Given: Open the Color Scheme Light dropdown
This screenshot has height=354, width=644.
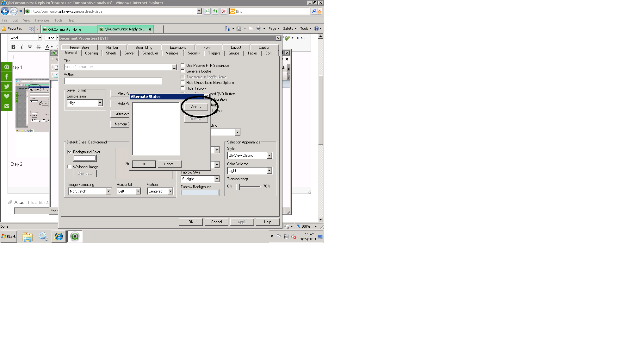Looking at the screenshot, I should click(x=269, y=171).
